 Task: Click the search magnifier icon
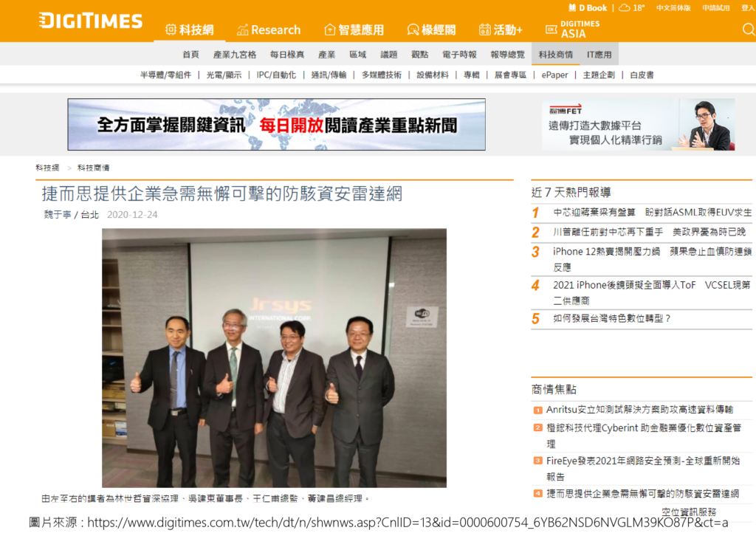pyautogui.click(x=749, y=30)
